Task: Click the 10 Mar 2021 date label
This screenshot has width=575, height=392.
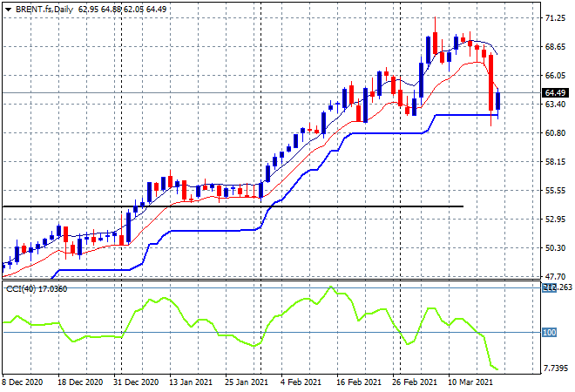Action: (470, 382)
